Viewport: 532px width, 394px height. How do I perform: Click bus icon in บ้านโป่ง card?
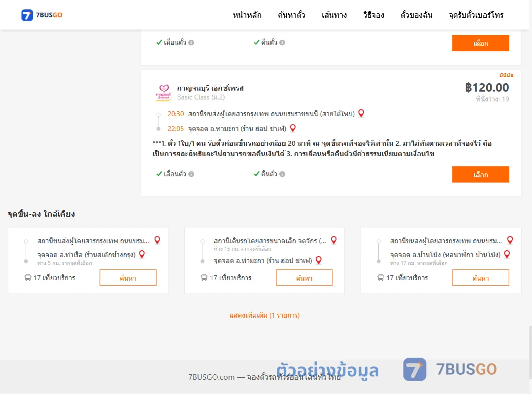(x=381, y=278)
